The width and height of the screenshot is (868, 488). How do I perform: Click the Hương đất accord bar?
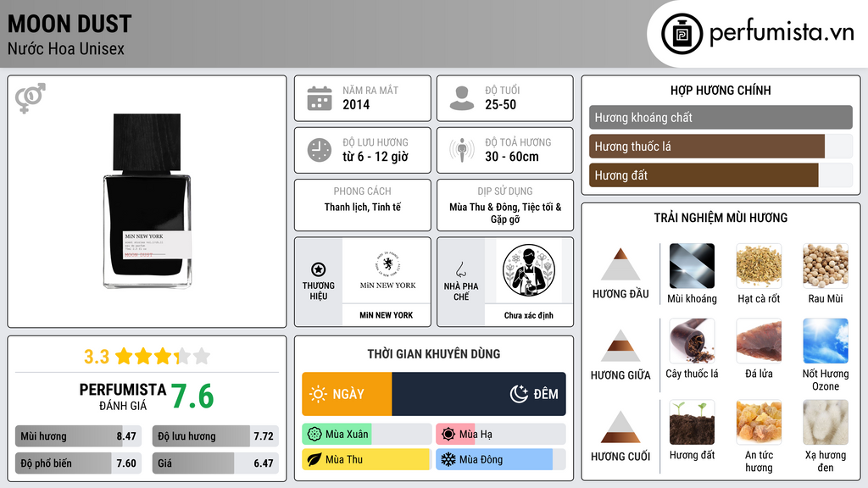click(x=721, y=175)
